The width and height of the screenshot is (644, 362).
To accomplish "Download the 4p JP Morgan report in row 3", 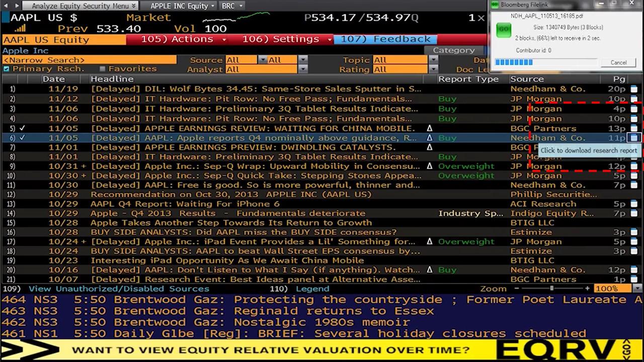I will 634,109.
